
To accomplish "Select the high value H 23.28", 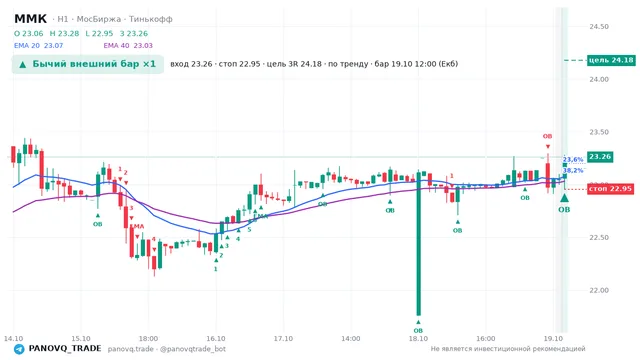I will [64, 33].
